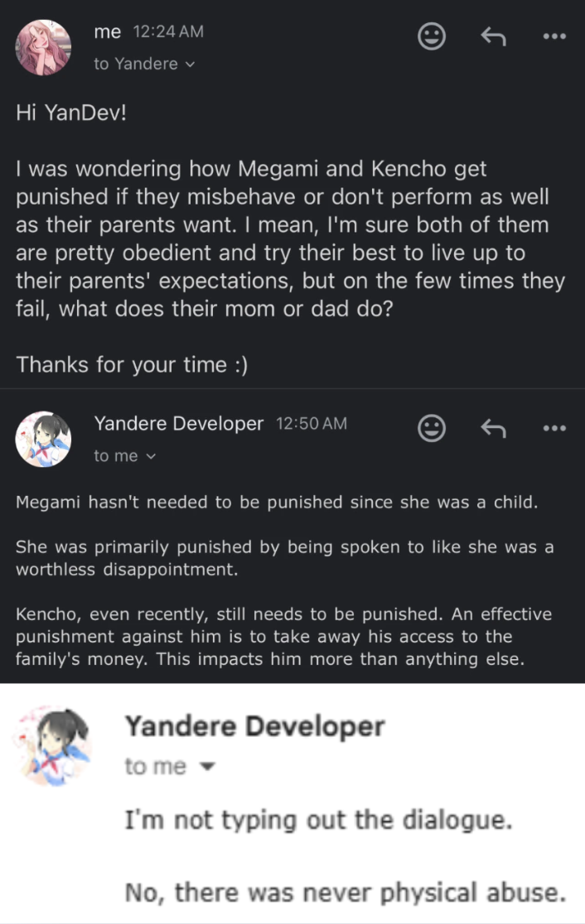Screen dimensions: 585x924
Task: Click the sender name "me"
Action: click(x=107, y=32)
